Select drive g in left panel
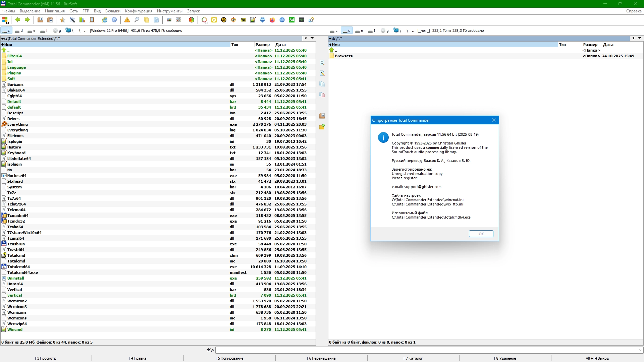Image resolution: width=644 pixels, height=362 pixels. click(x=57, y=31)
